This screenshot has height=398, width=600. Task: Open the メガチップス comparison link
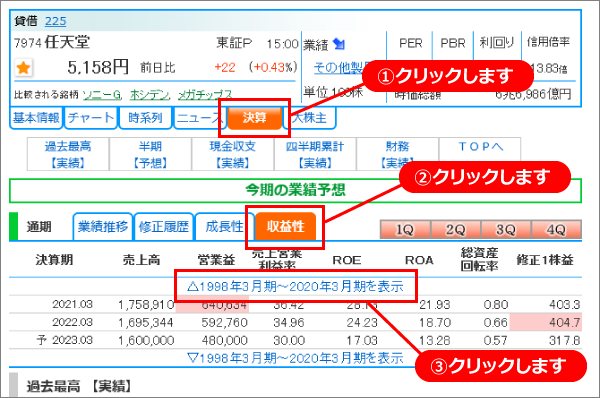[205, 94]
